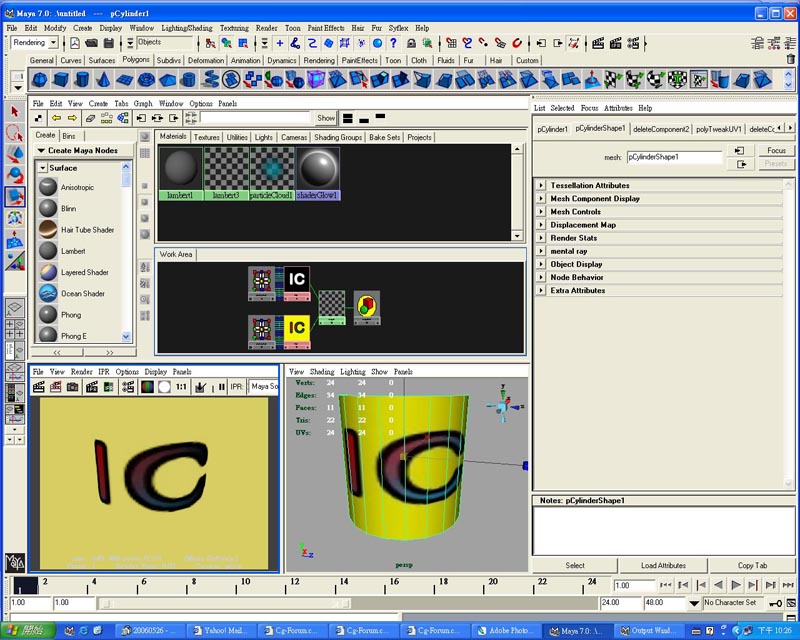Select the shading group node in Work Area
Image resolution: width=800 pixels, height=640 pixels.
(367, 308)
